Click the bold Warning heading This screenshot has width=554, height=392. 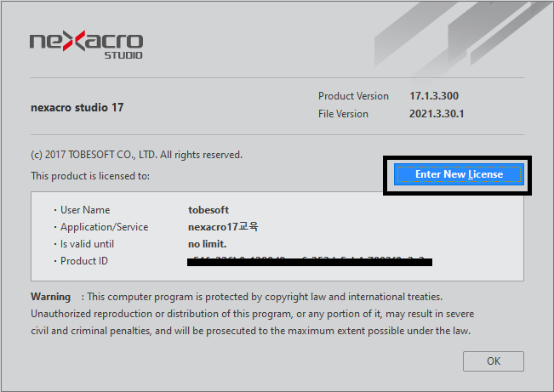51,297
